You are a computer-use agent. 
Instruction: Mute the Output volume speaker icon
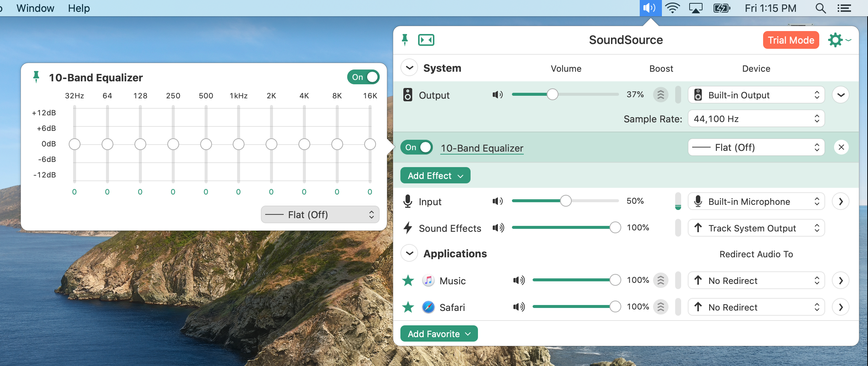(x=498, y=95)
